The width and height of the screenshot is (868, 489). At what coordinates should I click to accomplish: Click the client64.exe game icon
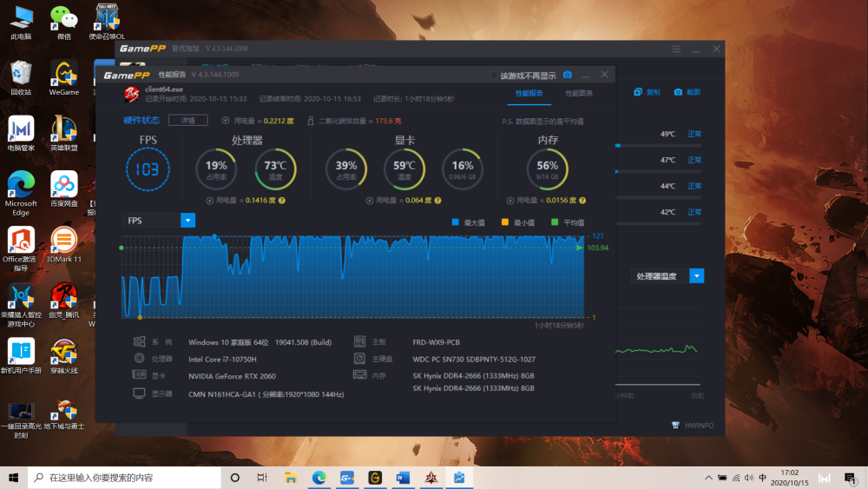pos(132,94)
